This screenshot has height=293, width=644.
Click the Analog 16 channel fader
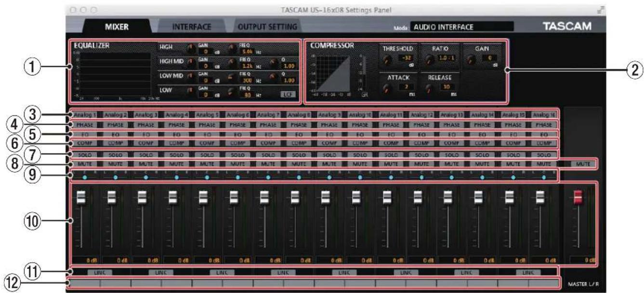point(540,196)
